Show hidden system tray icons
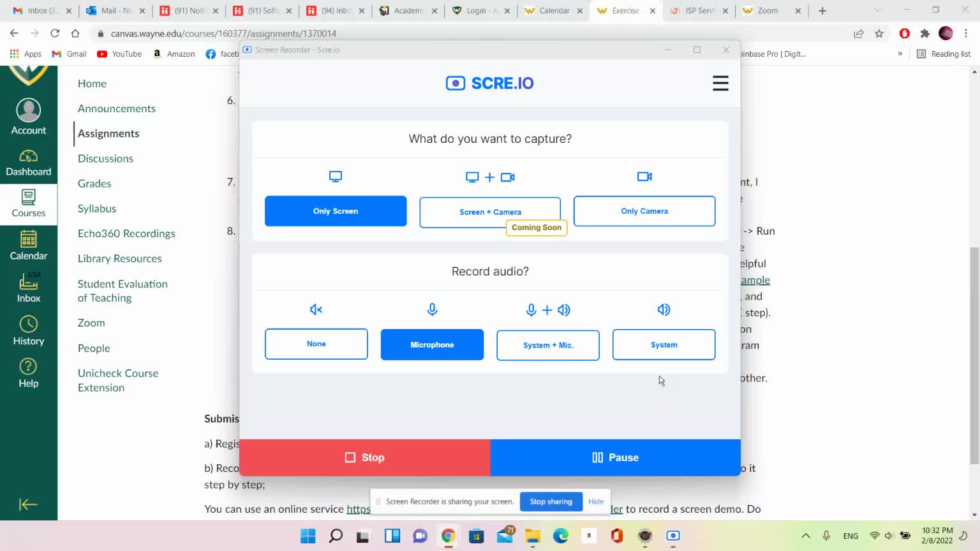Screen dimensions: 980x551 [806, 536]
